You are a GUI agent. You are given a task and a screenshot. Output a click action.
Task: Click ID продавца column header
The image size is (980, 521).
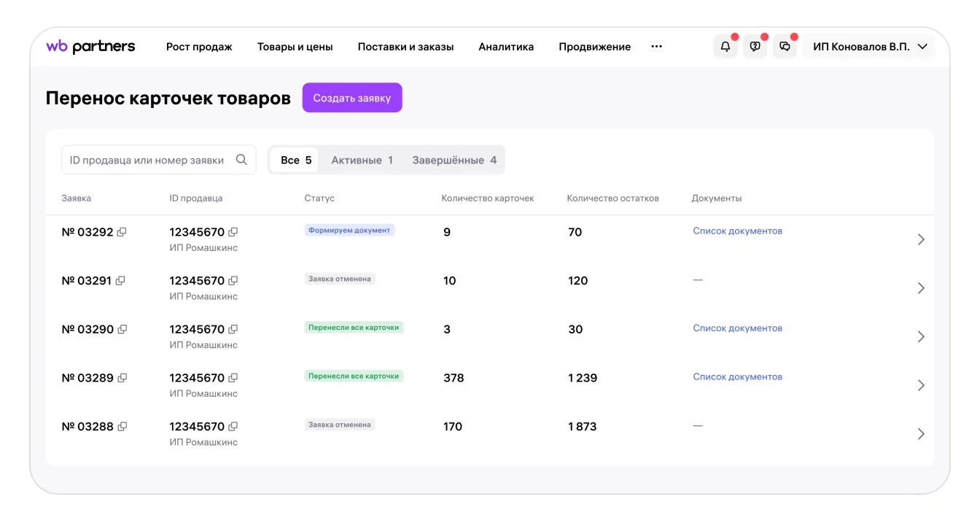point(196,198)
